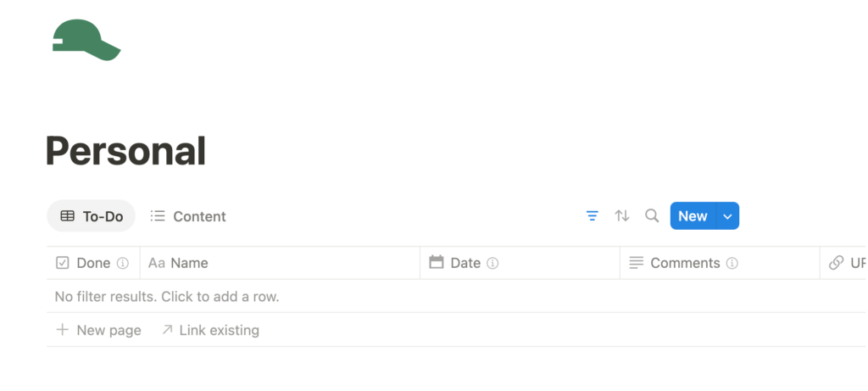This screenshot has width=868, height=391.
Task: Click the Personal page title
Action: click(125, 151)
